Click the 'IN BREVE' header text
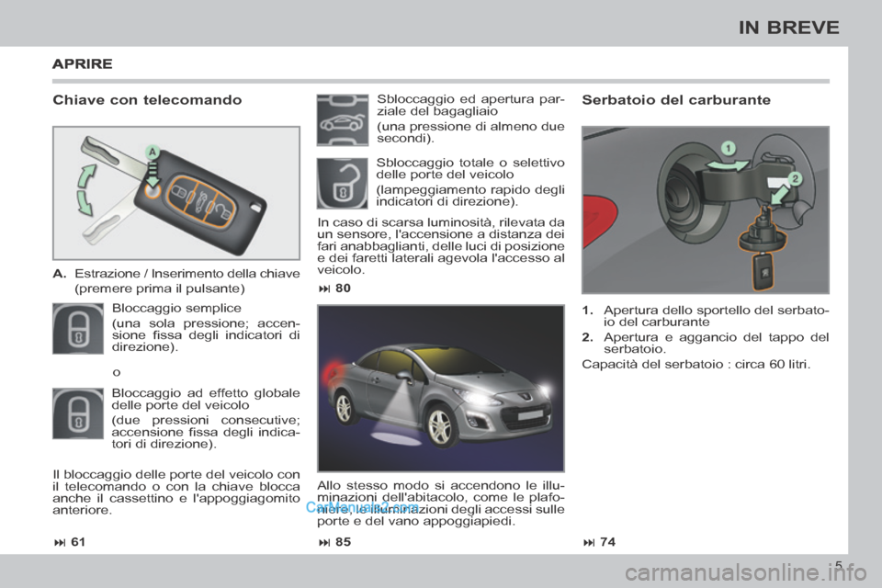This screenshot has height=588, width=882. 788,28
